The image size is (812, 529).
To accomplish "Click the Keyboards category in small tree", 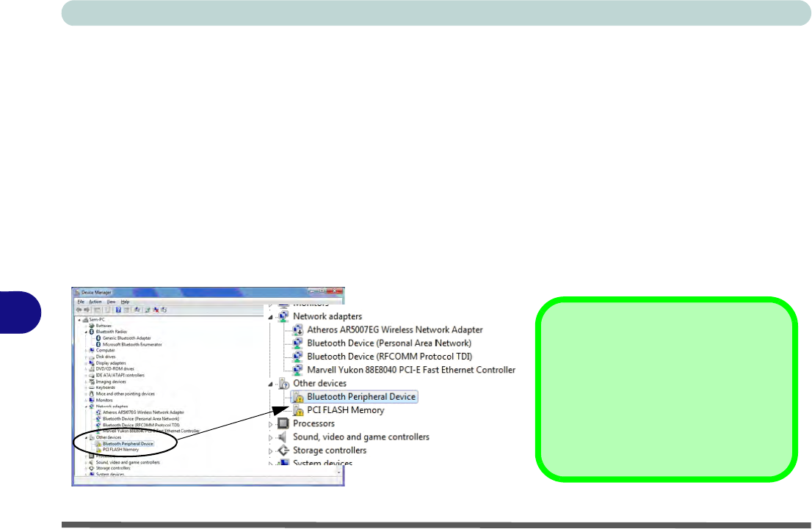I will tap(105, 387).
